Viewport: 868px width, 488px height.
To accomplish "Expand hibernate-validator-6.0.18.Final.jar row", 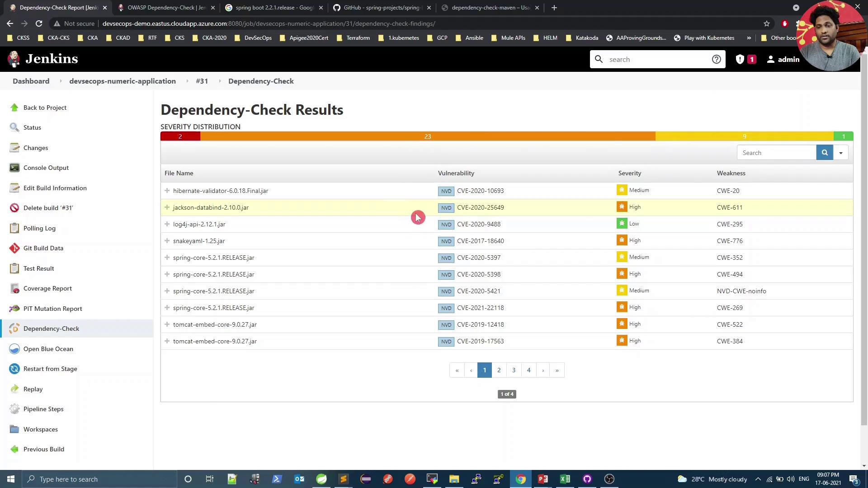I will pos(167,191).
